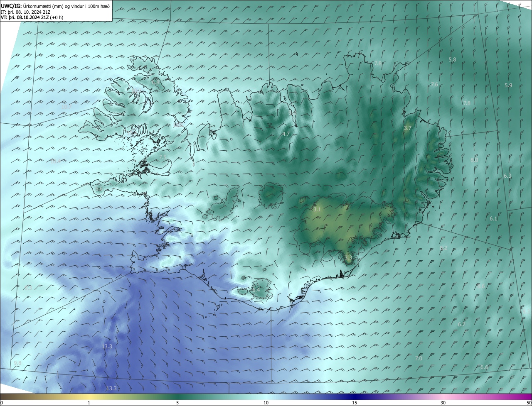Screen dimensions: 532x406
Task: Select the 7.6 value label
Action: click(x=434, y=84)
